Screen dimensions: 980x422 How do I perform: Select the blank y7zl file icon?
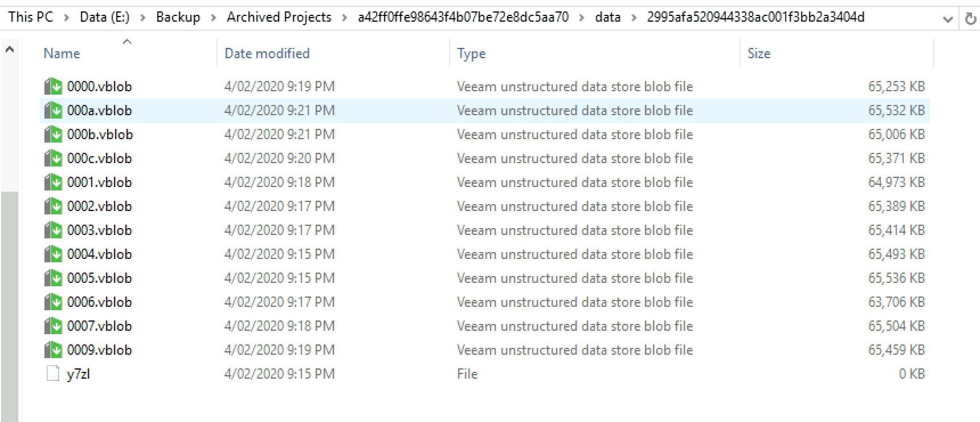[x=53, y=374]
